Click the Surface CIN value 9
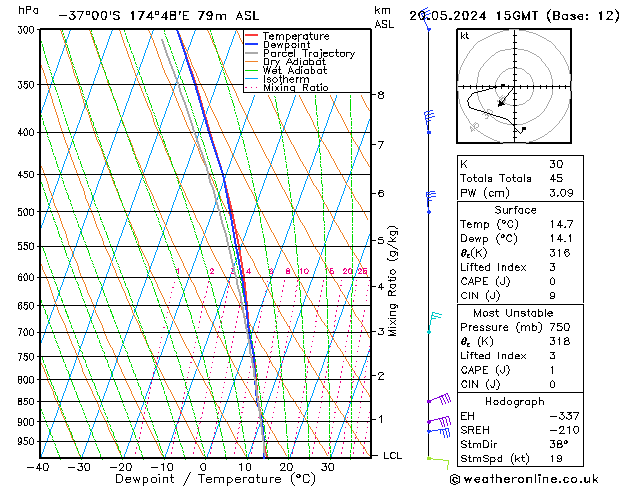Image resolution: width=629 pixels, height=486 pixels. (552, 296)
